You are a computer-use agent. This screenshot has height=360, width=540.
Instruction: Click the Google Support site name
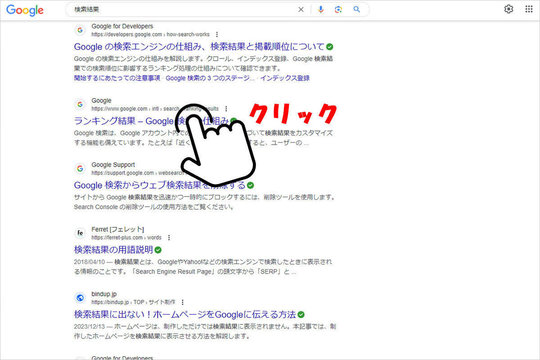[x=113, y=165]
